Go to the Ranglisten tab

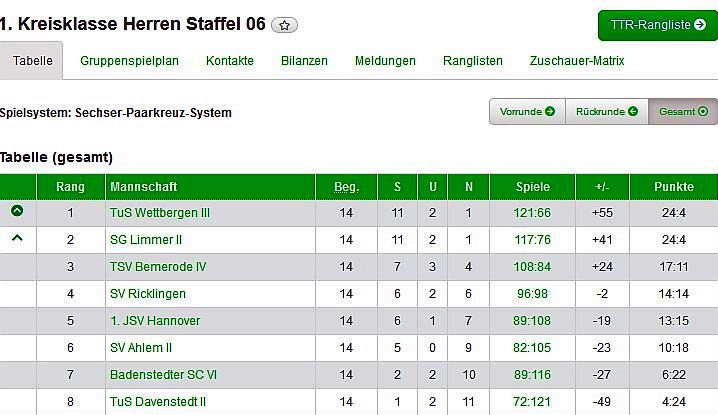(473, 61)
